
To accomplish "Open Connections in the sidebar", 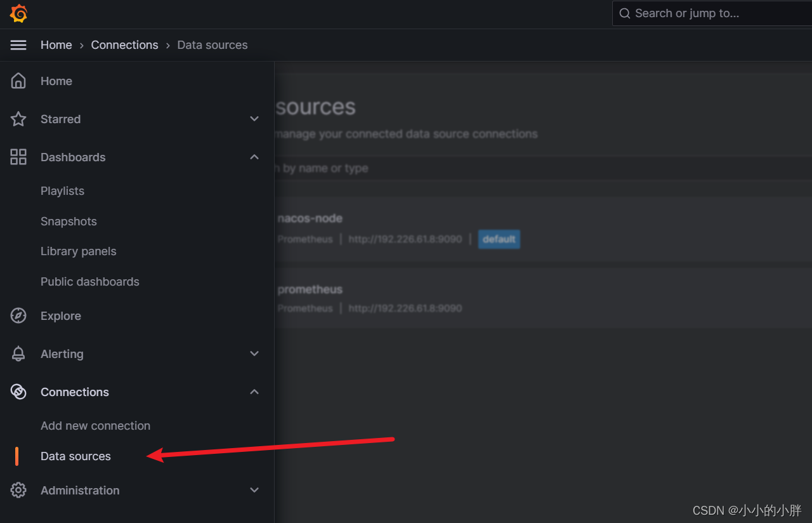I will pos(75,392).
